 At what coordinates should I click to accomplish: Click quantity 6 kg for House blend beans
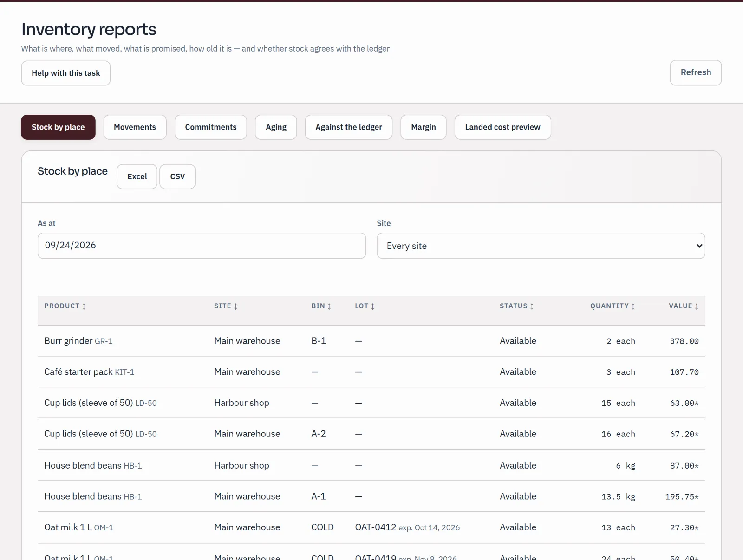[x=626, y=466]
